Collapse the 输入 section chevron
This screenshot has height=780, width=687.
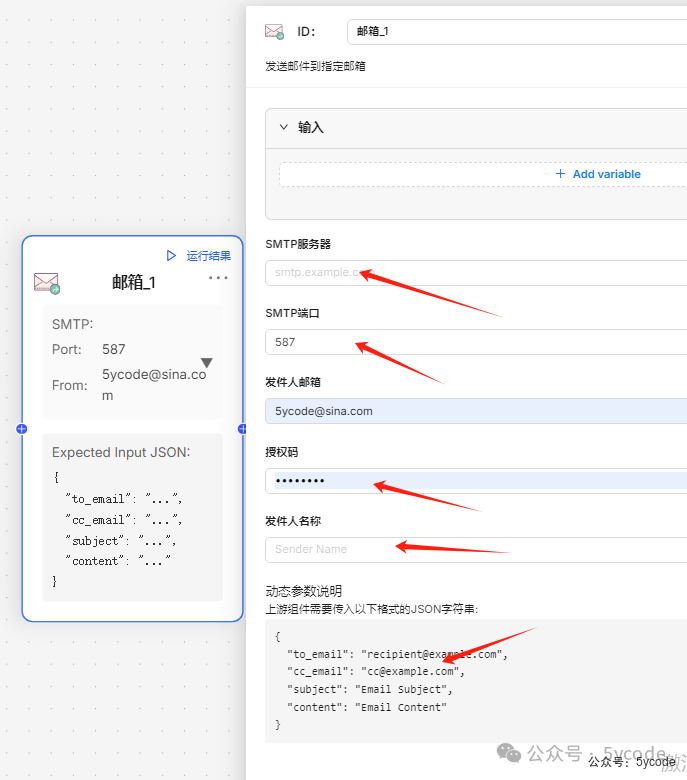[x=284, y=127]
